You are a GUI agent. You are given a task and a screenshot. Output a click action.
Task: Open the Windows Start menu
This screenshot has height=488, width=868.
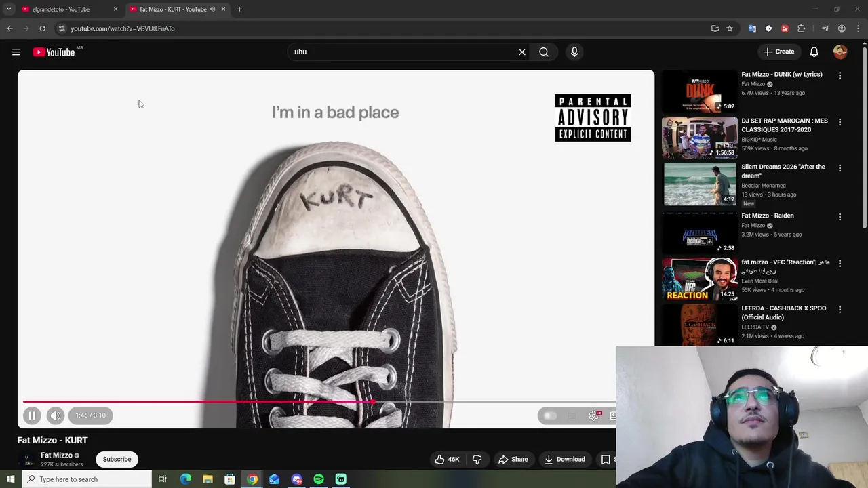tap(10, 479)
